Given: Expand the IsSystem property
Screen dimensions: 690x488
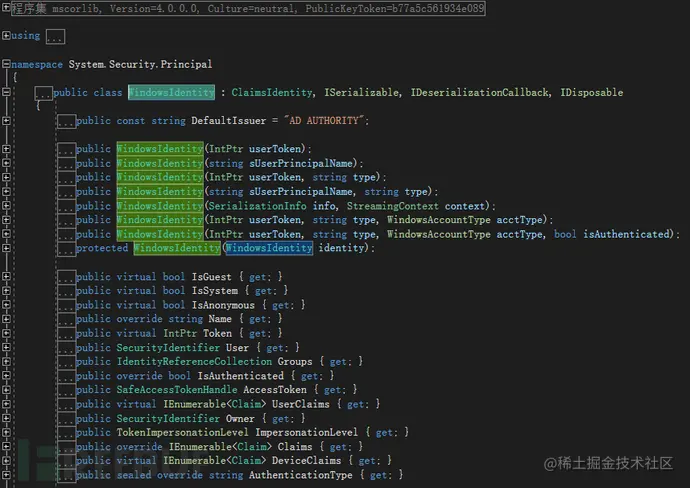Looking at the screenshot, I should tap(6, 291).
